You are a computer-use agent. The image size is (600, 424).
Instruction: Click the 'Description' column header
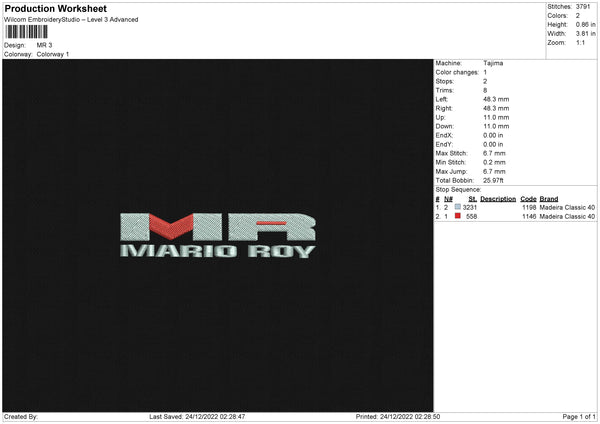click(498, 199)
